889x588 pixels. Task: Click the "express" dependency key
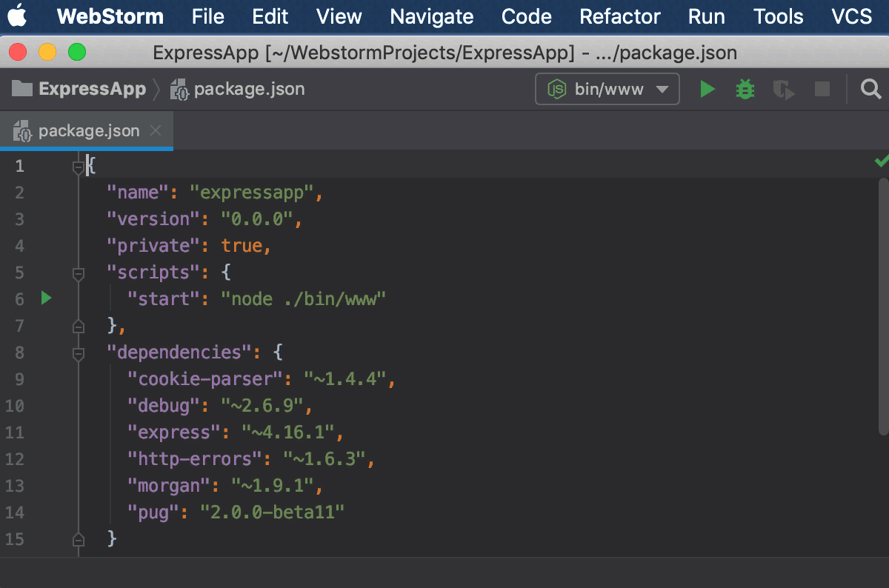pos(175,432)
